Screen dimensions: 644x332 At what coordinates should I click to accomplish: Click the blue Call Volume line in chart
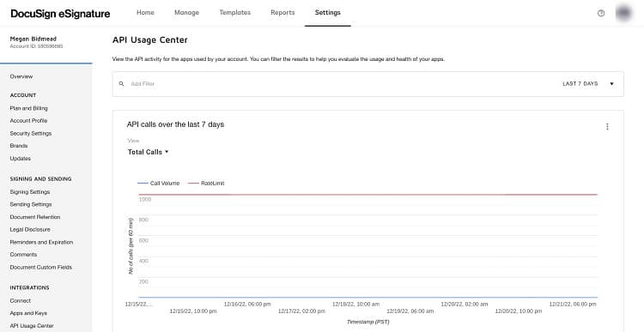(x=368, y=297)
